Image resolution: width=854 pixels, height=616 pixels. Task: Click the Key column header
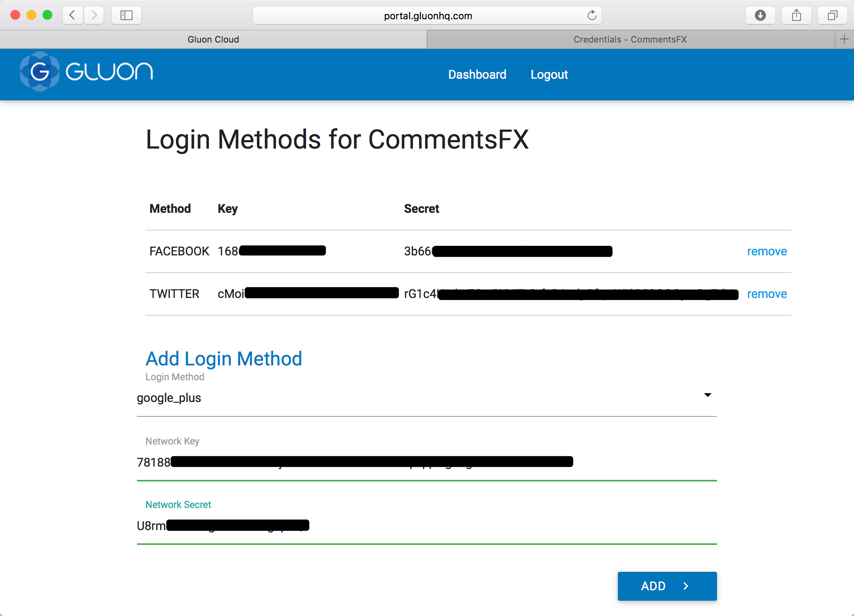[228, 209]
